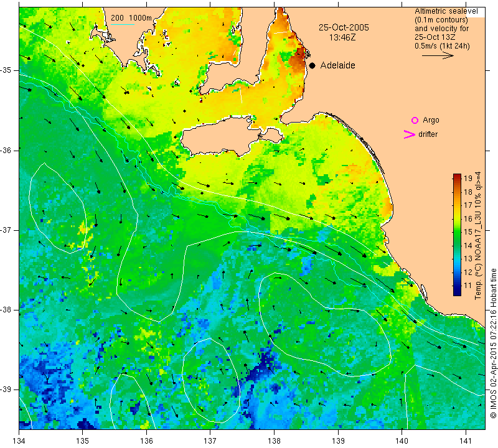This screenshot has width=498, height=448.
Task: Click the 13:46Z time text
Action: pyautogui.click(x=342, y=37)
